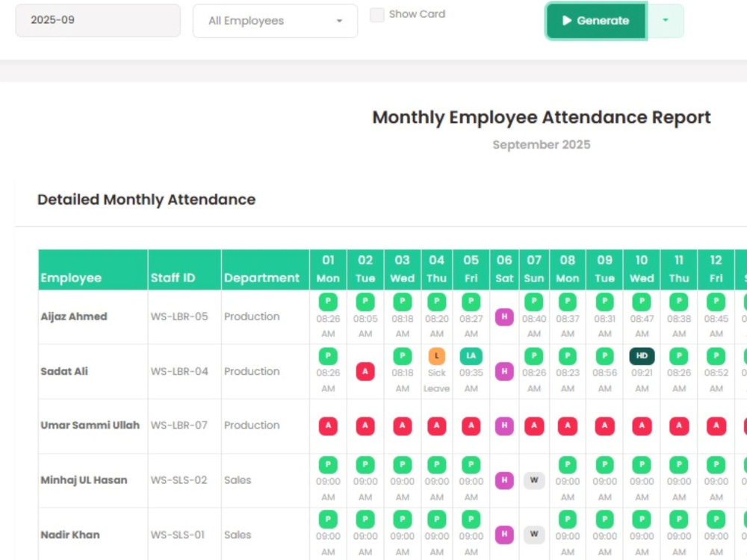
Task: Click the Department column header
Action: (265, 270)
